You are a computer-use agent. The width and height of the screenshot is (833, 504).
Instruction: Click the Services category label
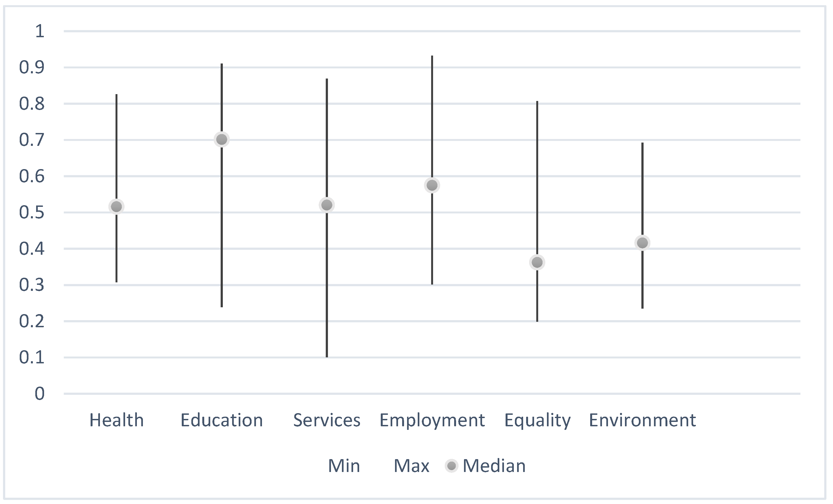click(327, 420)
